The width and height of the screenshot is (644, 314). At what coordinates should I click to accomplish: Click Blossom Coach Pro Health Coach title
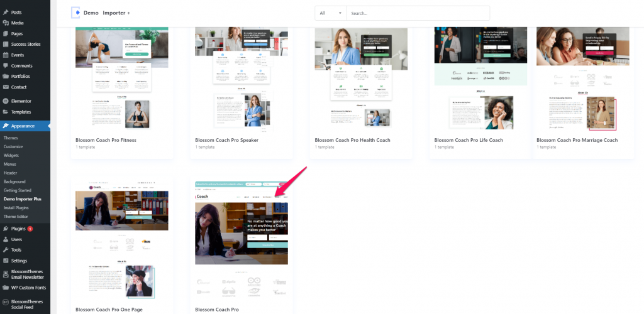(x=352, y=140)
